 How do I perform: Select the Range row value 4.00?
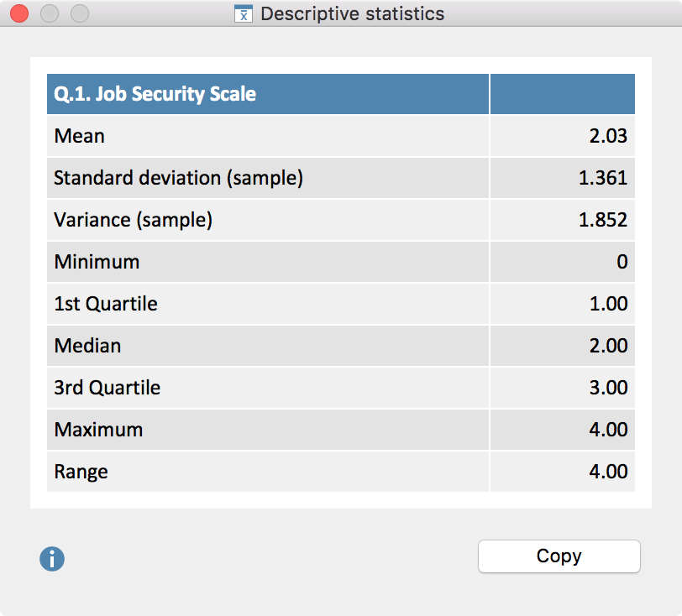coord(608,472)
